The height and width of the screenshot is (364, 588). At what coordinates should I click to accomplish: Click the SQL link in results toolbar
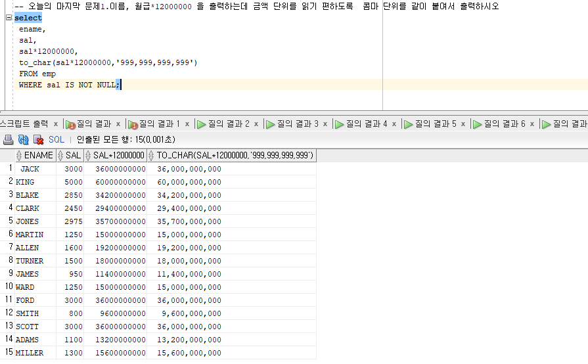(57, 139)
